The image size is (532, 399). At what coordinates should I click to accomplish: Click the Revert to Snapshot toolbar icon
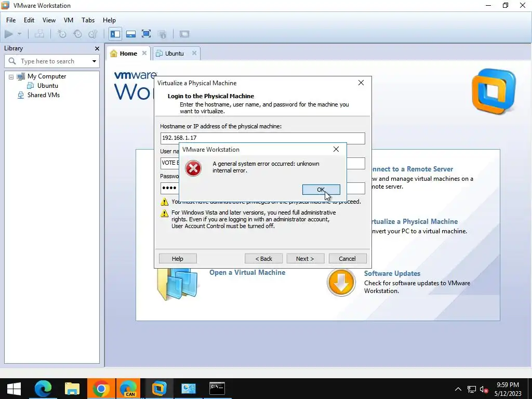click(x=78, y=34)
